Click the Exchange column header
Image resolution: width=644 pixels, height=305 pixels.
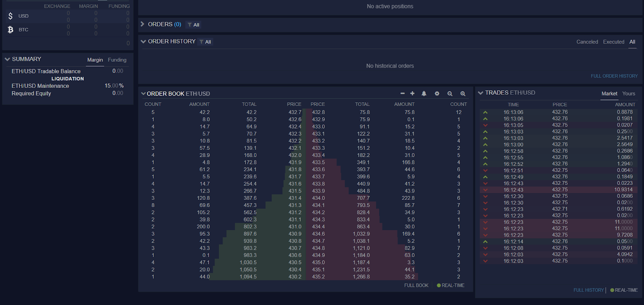(57, 6)
